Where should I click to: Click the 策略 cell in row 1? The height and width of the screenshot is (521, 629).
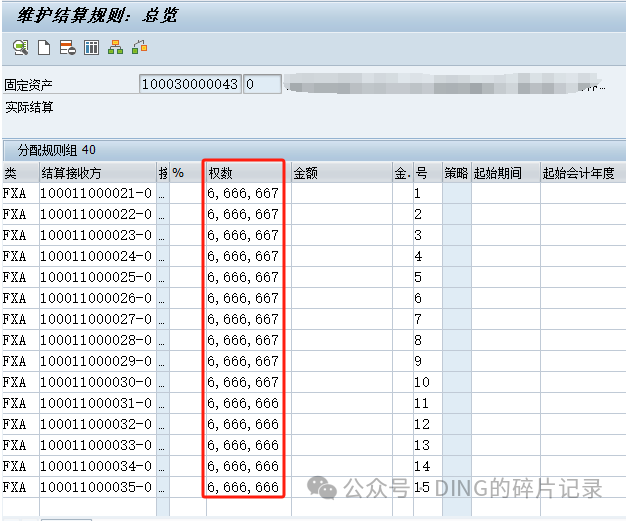tap(457, 193)
